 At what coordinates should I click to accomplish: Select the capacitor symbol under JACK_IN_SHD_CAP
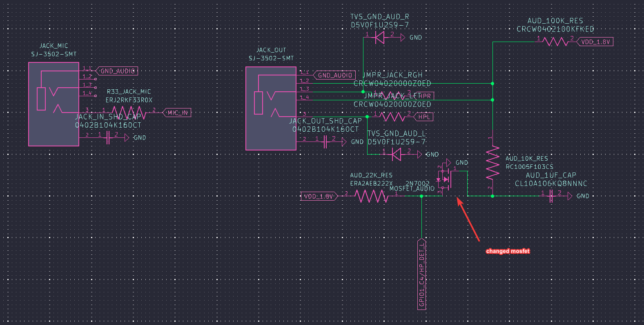click(x=108, y=138)
